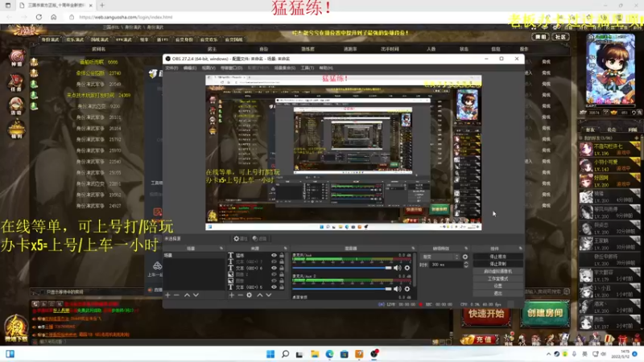The image size is (644, 362).
Task: Mute the first mixer audio channel
Action: (397, 268)
